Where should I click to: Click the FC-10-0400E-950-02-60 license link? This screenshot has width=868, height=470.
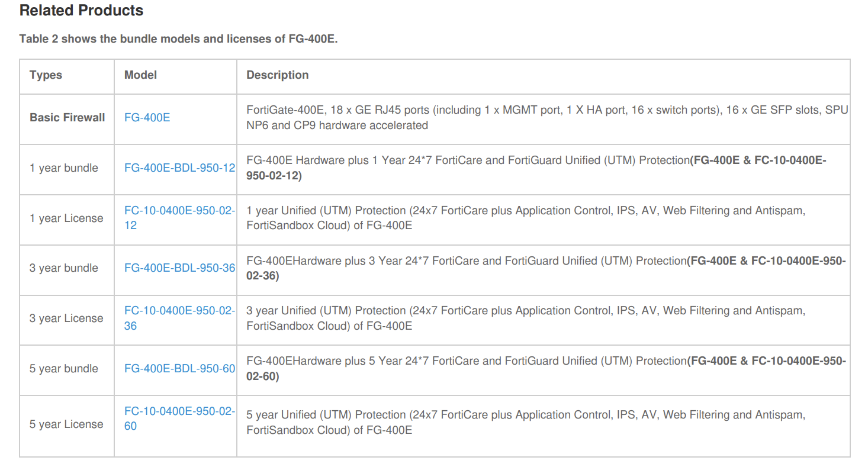point(179,411)
